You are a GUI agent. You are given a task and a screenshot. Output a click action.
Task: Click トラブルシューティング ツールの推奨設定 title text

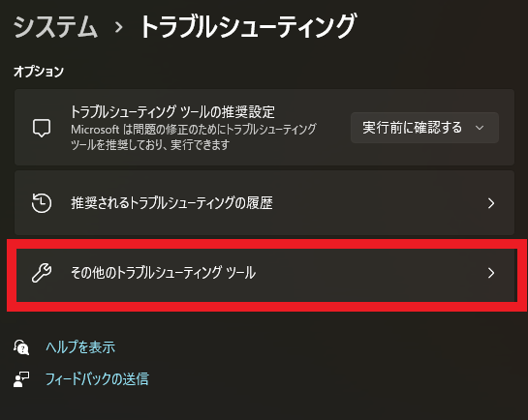click(172, 112)
